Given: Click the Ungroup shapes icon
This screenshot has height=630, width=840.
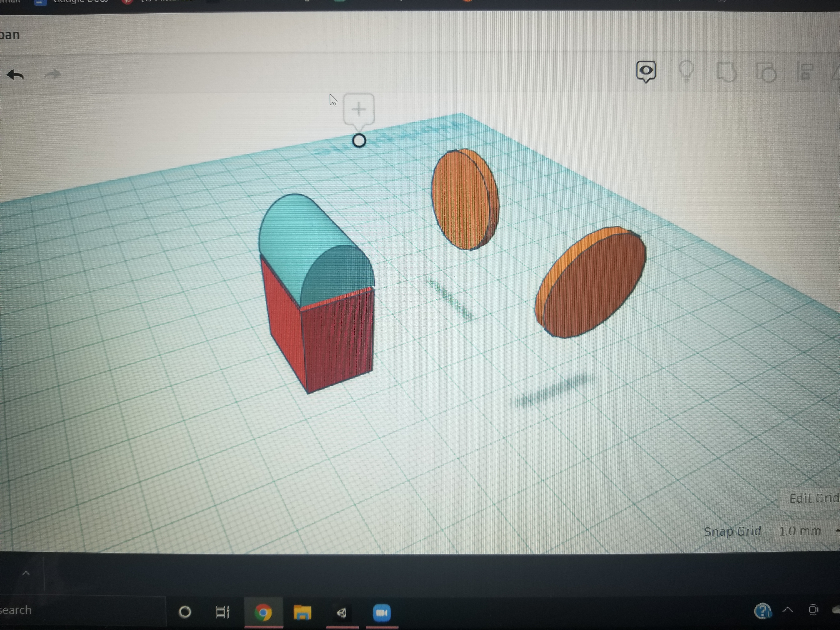Looking at the screenshot, I should [766, 72].
